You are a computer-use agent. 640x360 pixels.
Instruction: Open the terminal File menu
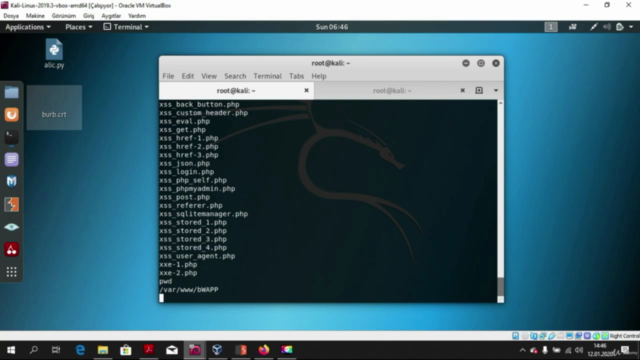[168, 76]
